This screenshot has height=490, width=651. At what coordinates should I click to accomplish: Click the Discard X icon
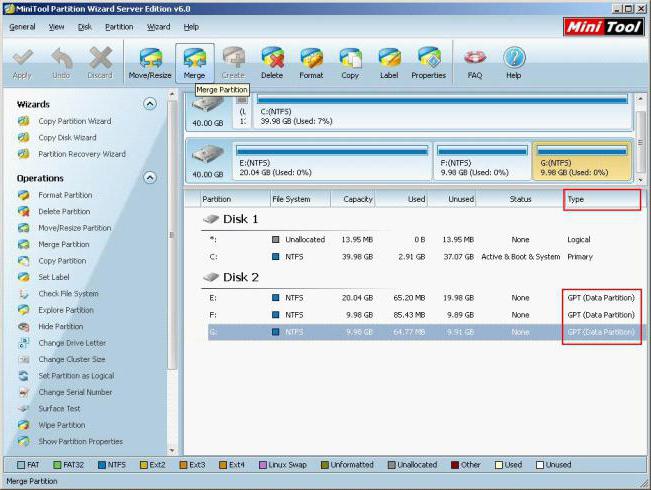(100, 58)
